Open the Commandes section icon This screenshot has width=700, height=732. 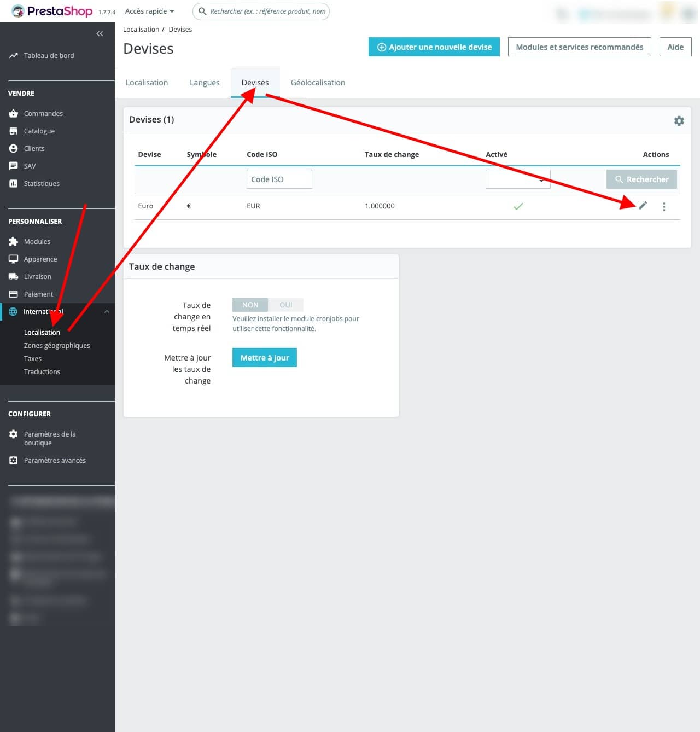13,113
